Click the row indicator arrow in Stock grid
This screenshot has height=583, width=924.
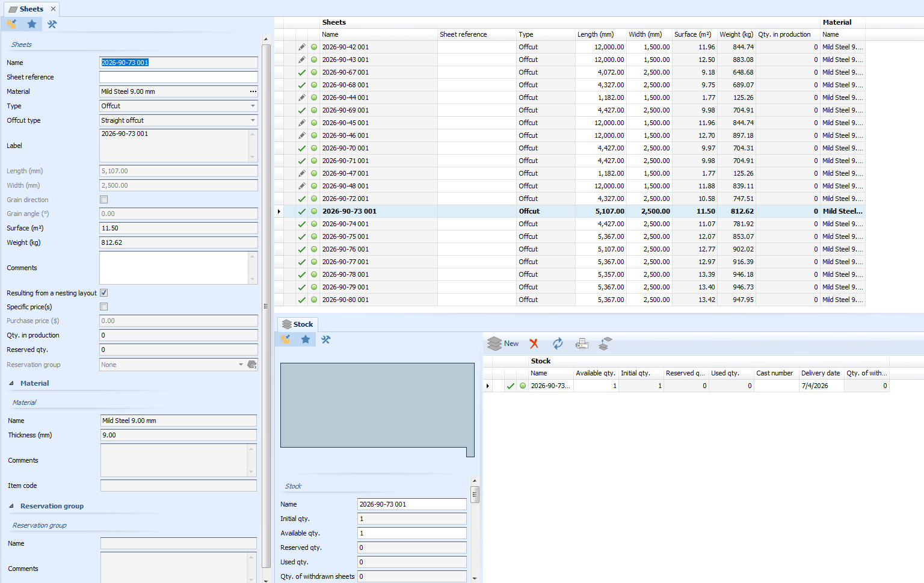pos(488,386)
